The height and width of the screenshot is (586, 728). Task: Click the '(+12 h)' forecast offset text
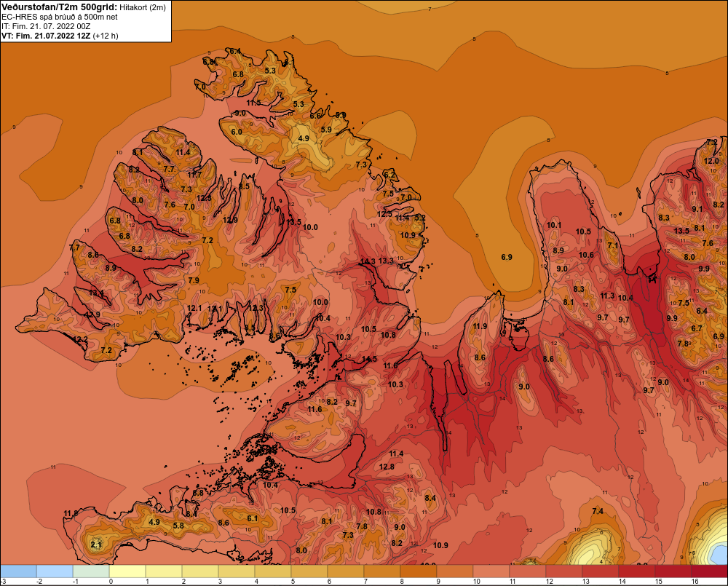click(x=106, y=36)
